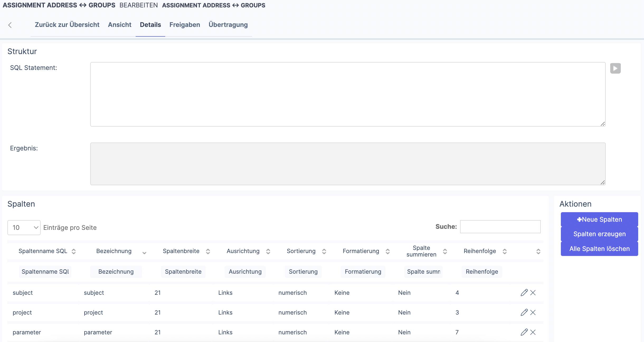
Task: Click the back arrow chevron icon
Action: click(x=10, y=25)
